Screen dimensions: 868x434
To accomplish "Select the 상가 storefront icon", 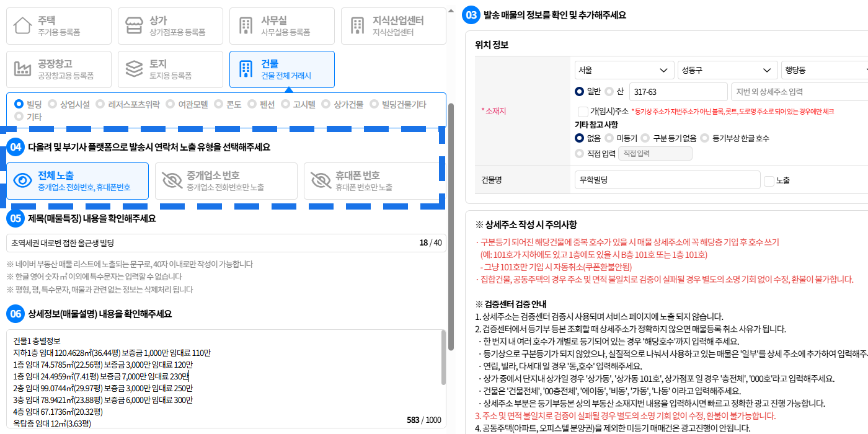I will [134, 26].
